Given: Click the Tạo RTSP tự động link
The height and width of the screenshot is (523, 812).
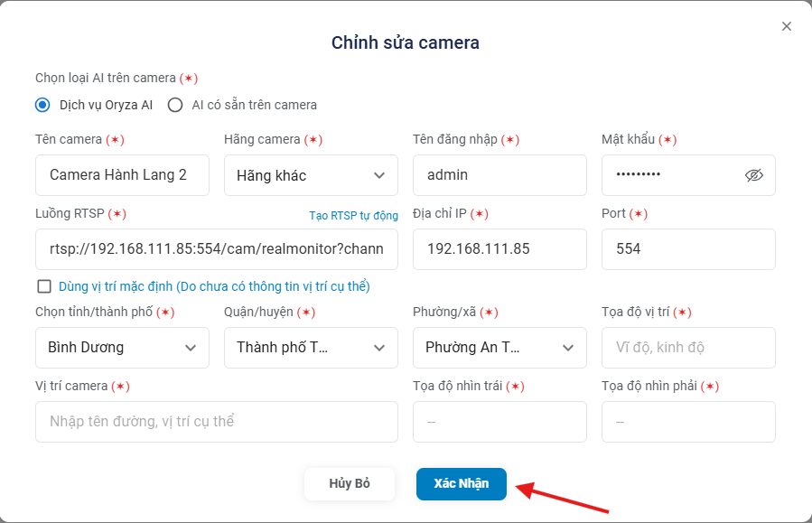Looking at the screenshot, I should pyautogui.click(x=354, y=215).
